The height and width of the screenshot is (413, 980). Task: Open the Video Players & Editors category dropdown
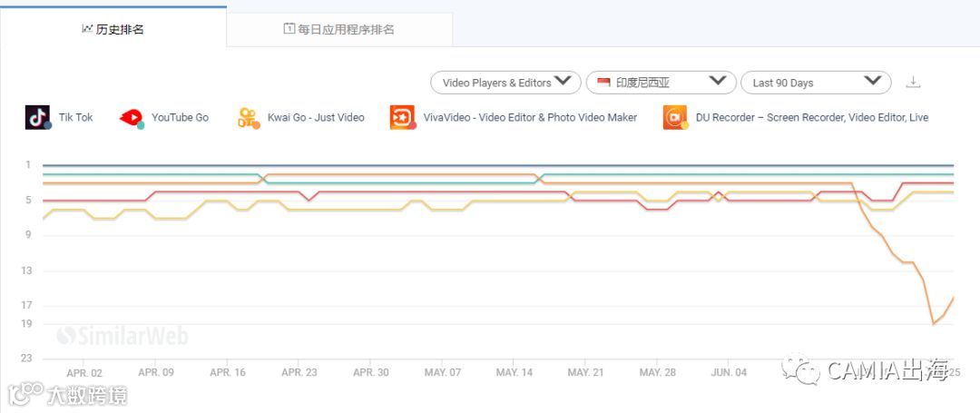point(505,83)
